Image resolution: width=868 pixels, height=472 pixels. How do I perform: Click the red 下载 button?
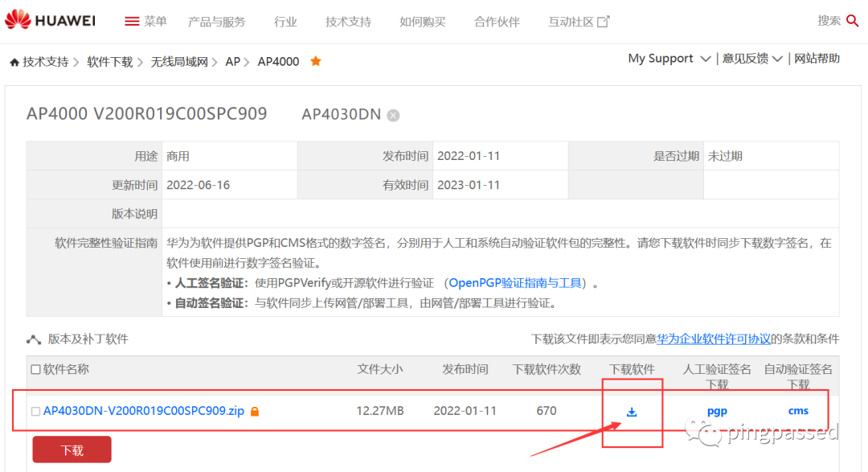point(72,449)
